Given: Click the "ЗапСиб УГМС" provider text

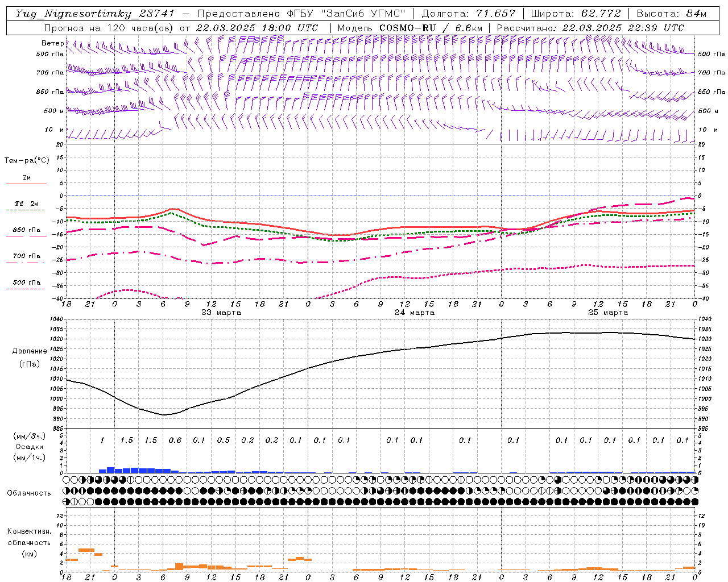Looking at the screenshot, I should (363, 14).
